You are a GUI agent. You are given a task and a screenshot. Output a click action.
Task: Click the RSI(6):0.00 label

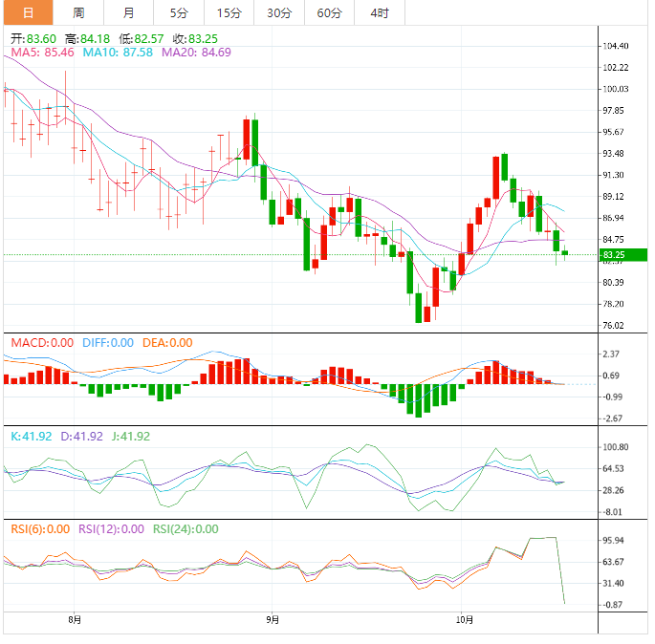coord(40,528)
